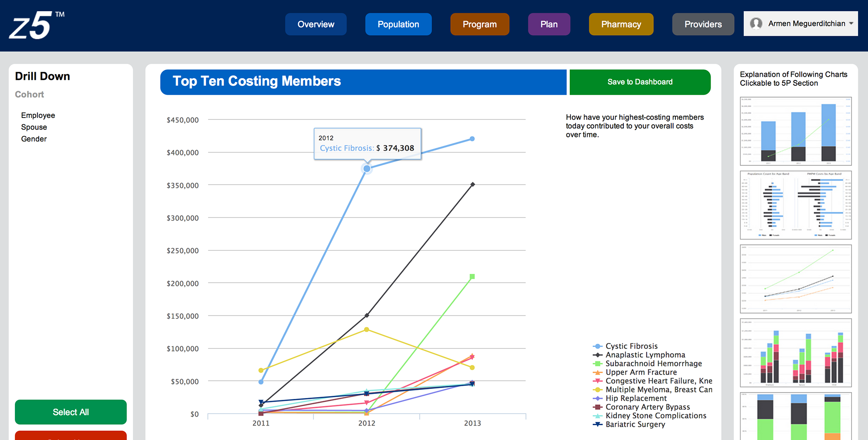Open the first blue bar chart thumbnail
868x440 pixels.
(x=795, y=131)
